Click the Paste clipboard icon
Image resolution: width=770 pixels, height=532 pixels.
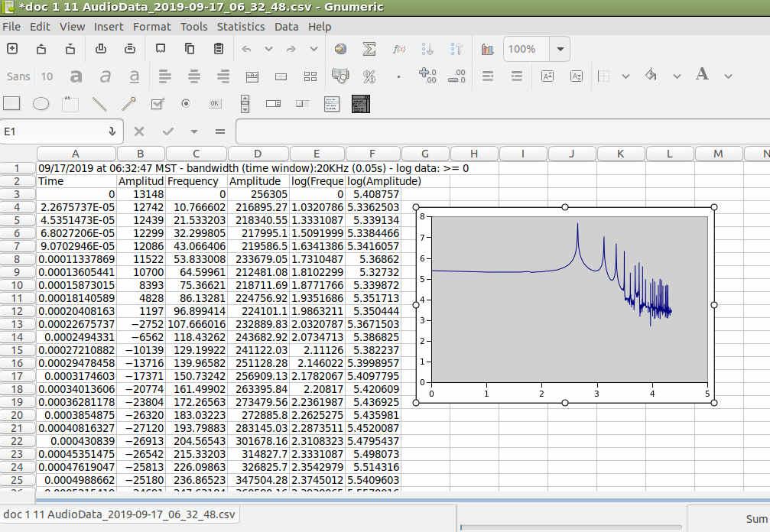click(219, 49)
